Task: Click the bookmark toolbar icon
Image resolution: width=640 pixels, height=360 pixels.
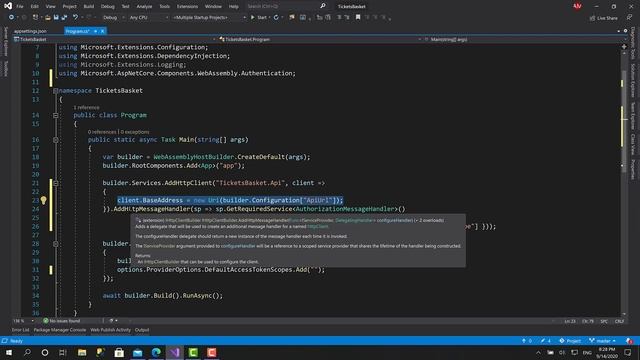Action: 358,18
